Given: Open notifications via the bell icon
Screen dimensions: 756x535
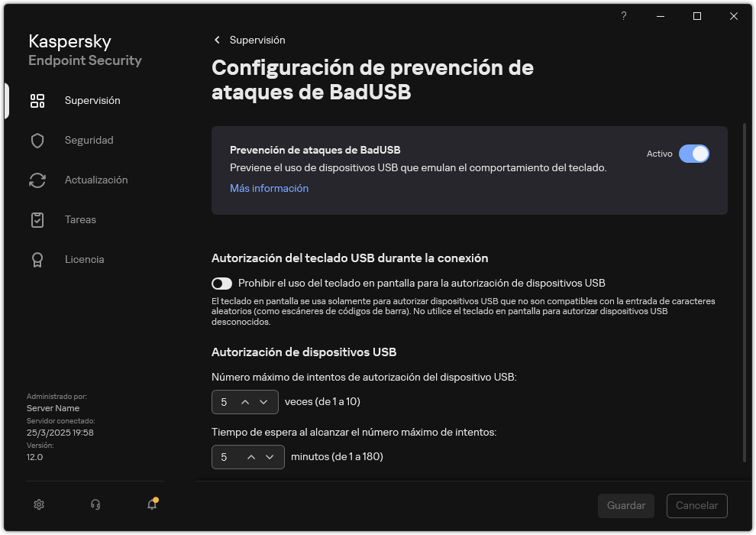Looking at the screenshot, I should click(x=151, y=505).
